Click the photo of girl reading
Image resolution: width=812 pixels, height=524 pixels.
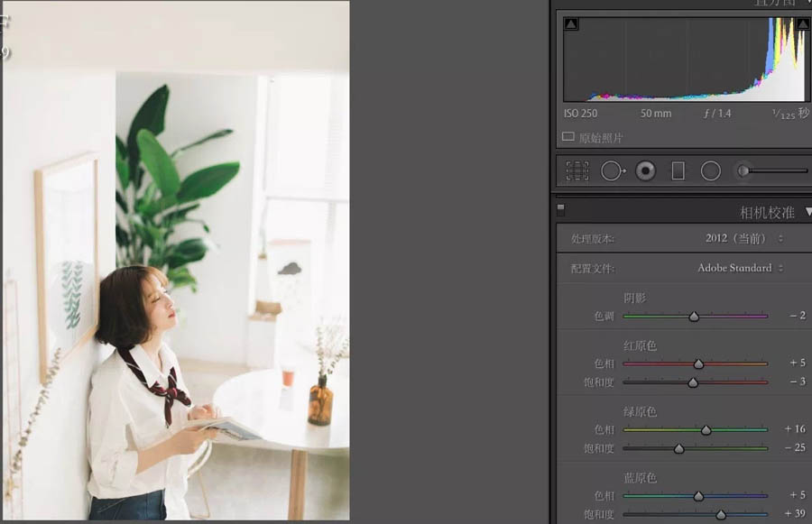[176, 261]
